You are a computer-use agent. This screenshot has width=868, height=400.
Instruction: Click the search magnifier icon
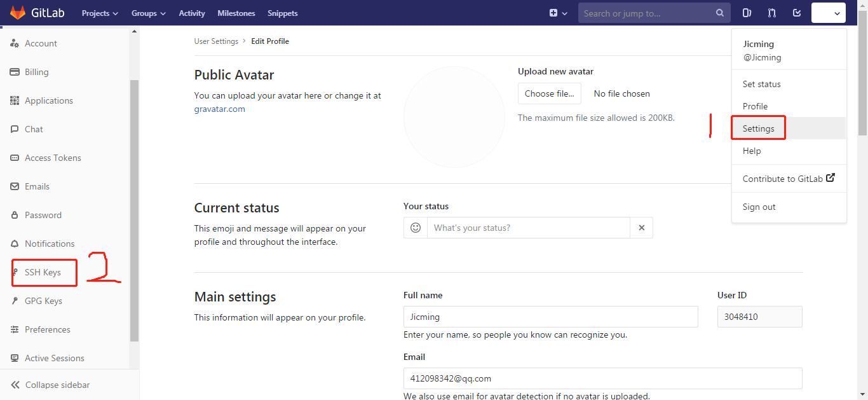719,13
